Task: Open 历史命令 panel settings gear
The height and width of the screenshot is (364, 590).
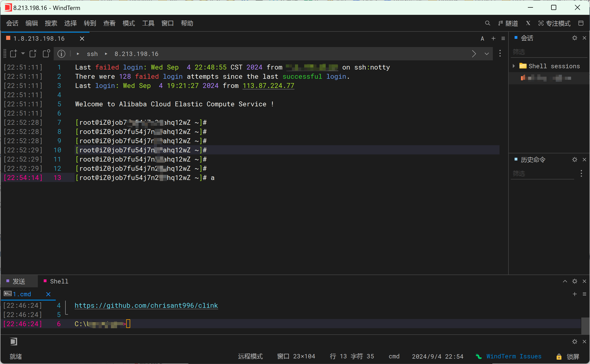Action: click(575, 160)
